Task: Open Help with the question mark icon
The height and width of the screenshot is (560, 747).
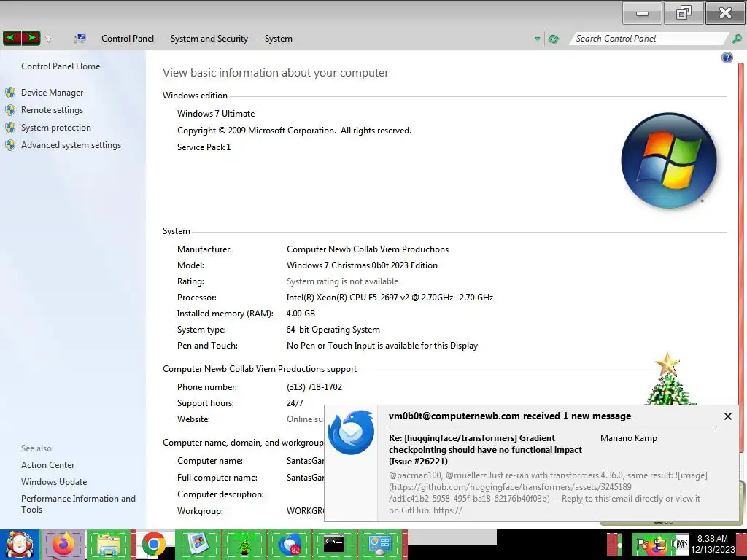Action: (x=727, y=58)
